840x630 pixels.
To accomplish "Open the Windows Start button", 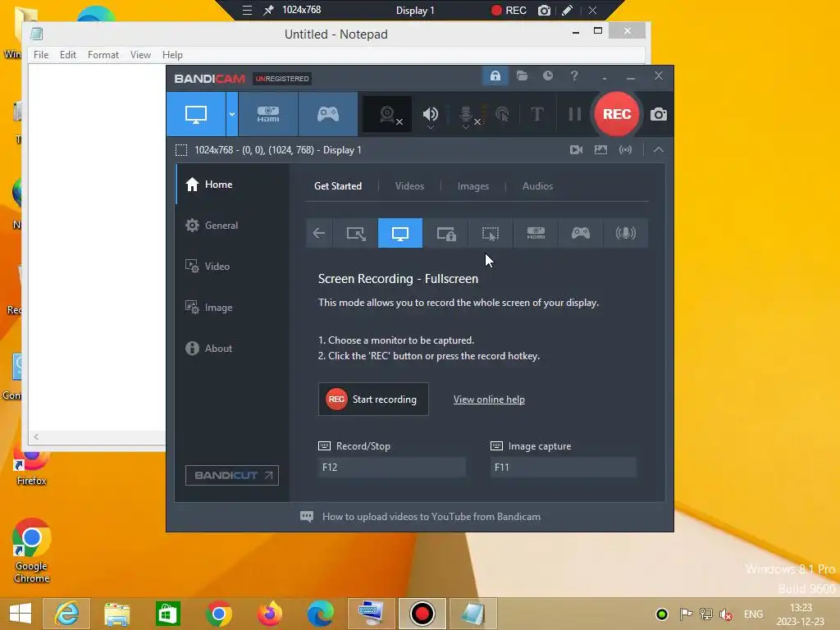I will pos(21,614).
